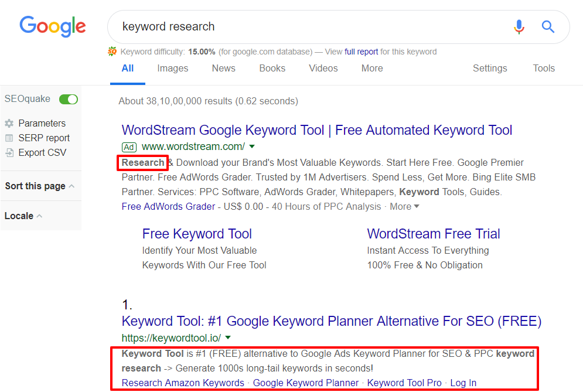Click the Ad badge next to wordstream.com
This screenshot has width=583, height=392.
129,147
